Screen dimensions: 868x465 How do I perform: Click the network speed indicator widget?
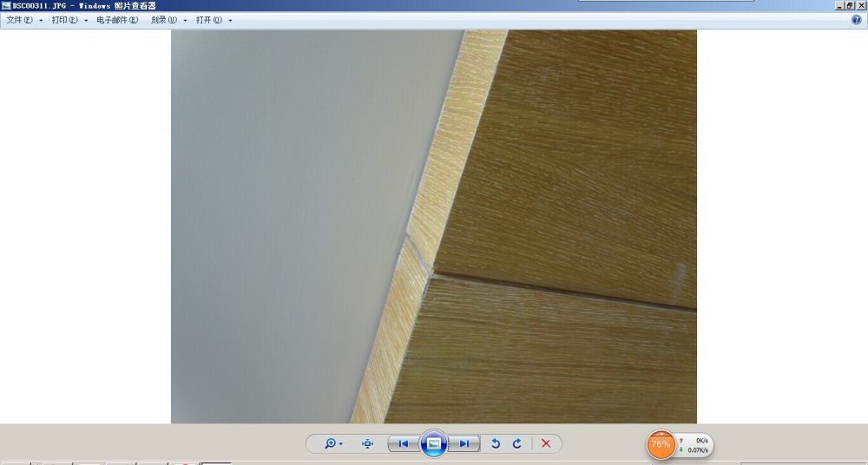[695, 445]
